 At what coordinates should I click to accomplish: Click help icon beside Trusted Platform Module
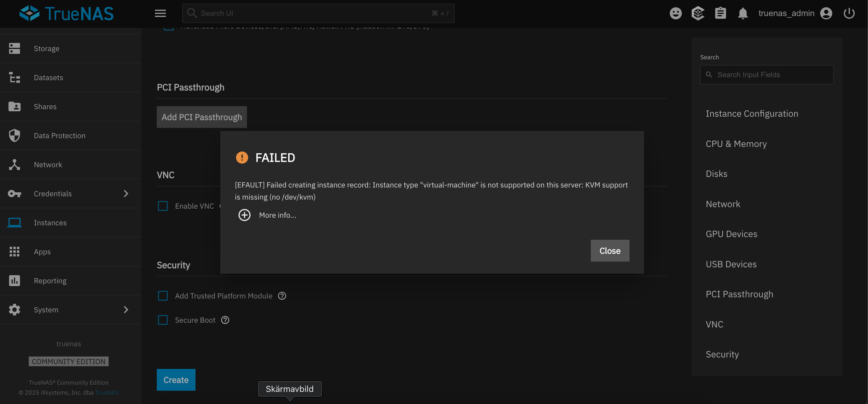pos(282,296)
